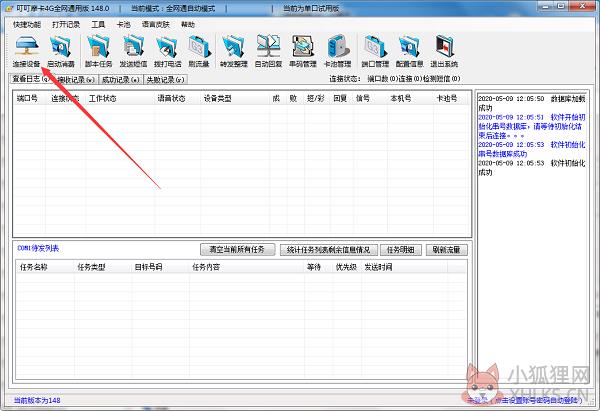Switch to the 查看日志 tab
The height and width of the screenshot is (411, 600).
[31, 79]
